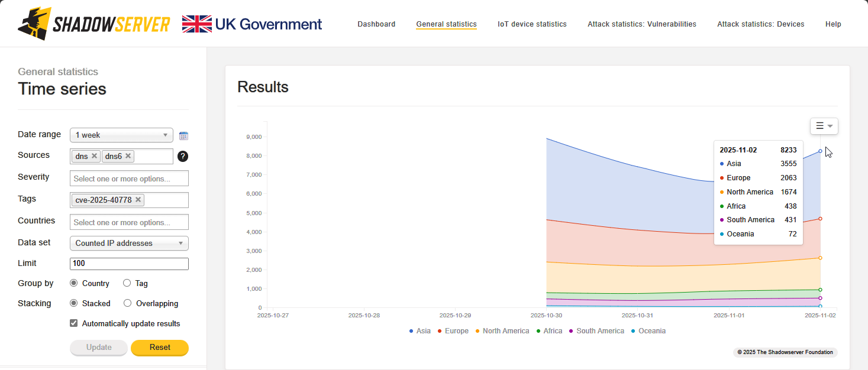Remove the dns6 source tag
Viewport: 868px width, 370px height.
(128, 156)
